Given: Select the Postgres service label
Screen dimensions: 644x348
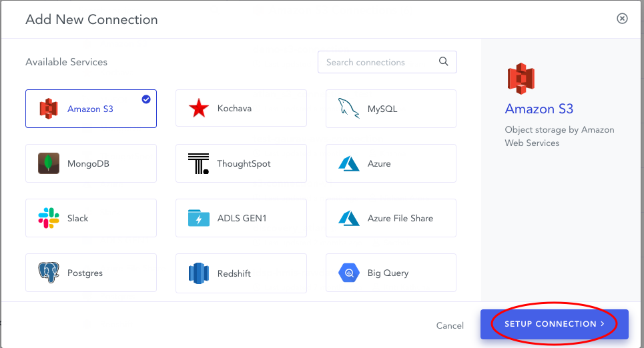Looking at the screenshot, I should click(85, 273).
